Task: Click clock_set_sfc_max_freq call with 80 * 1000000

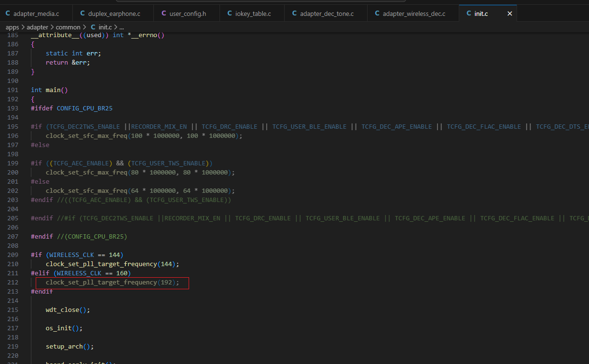Action: coord(140,172)
